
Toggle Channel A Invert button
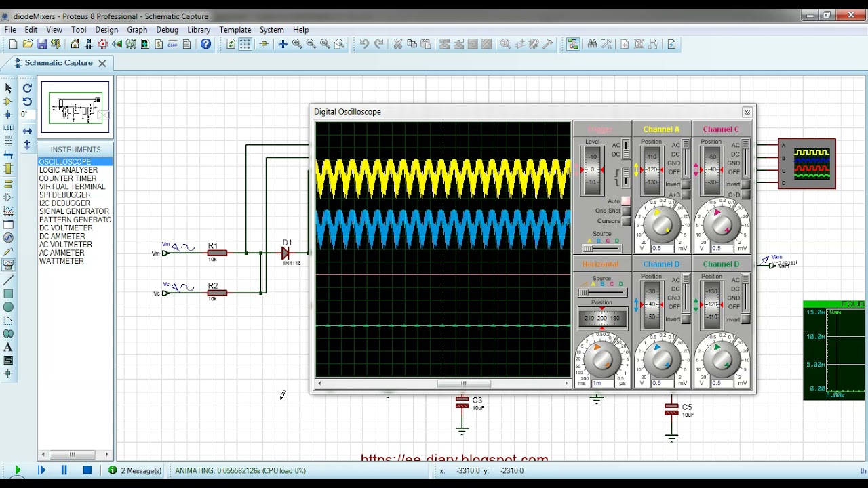(686, 185)
